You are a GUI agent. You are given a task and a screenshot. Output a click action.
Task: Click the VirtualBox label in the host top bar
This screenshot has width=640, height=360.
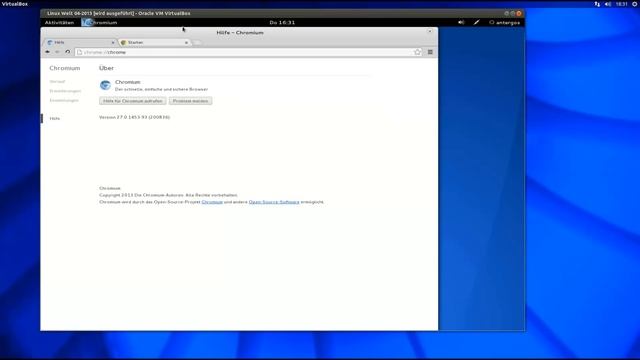coord(15,4)
